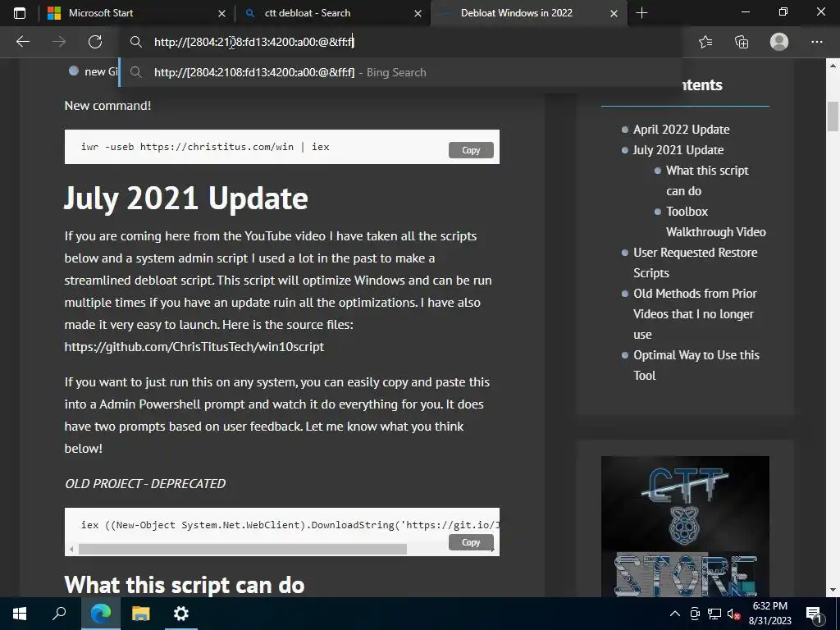Click the win10script GitHub URL text
Image resolution: width=840 pixels, height=630 pixels.
pos(194,347)
